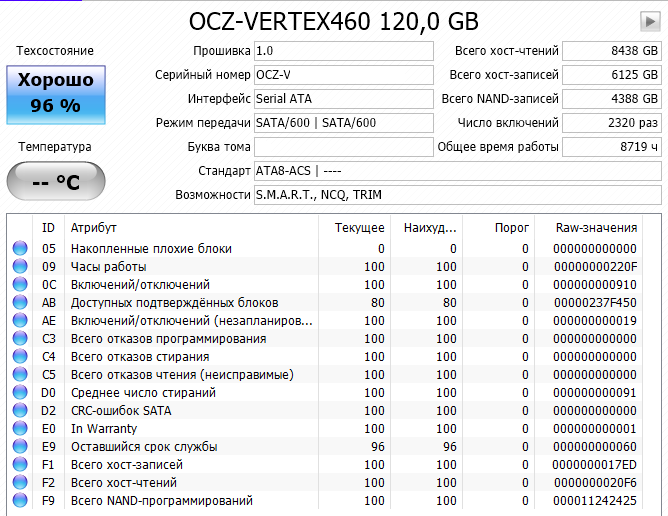The width and height of the screenshot is (668, 516).
Task: Click the Температура label
Action: (x=55, y=147)
